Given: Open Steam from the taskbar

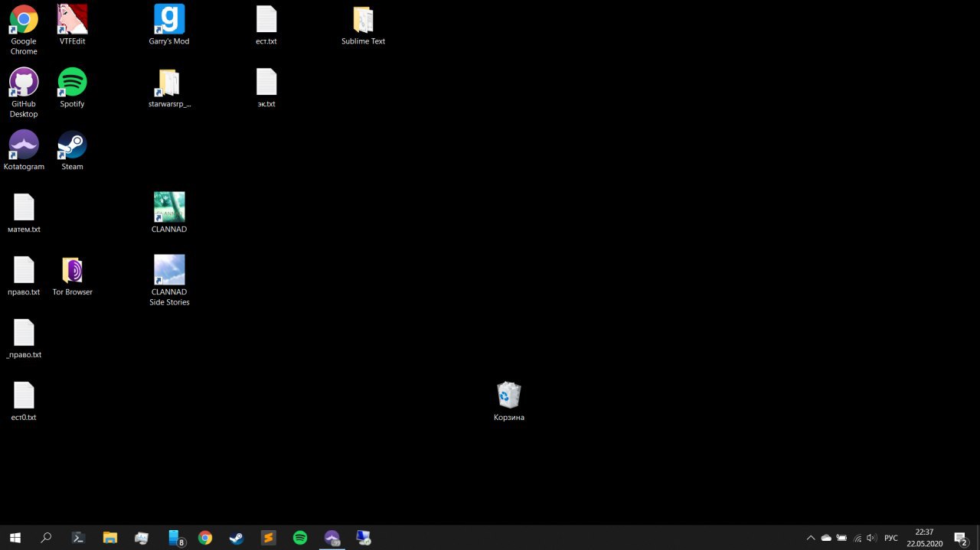Looking at the screenshot, I should click(x=237, y=538).
